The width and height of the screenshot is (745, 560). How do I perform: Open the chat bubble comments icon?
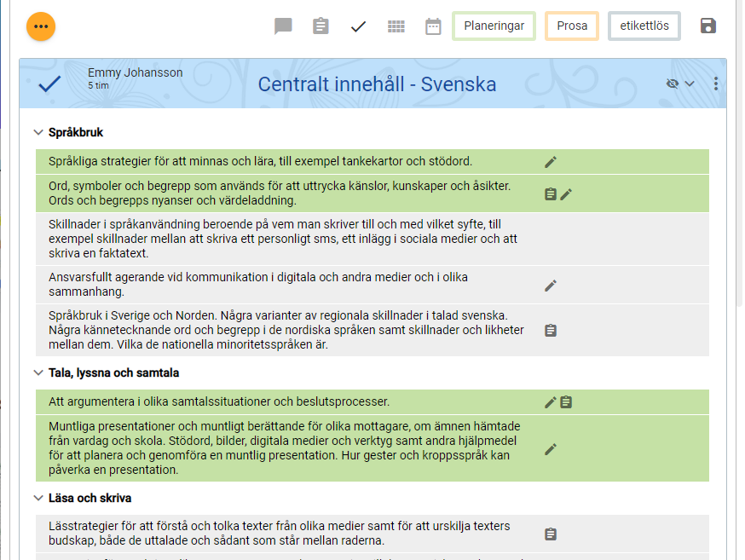[283, 26]
